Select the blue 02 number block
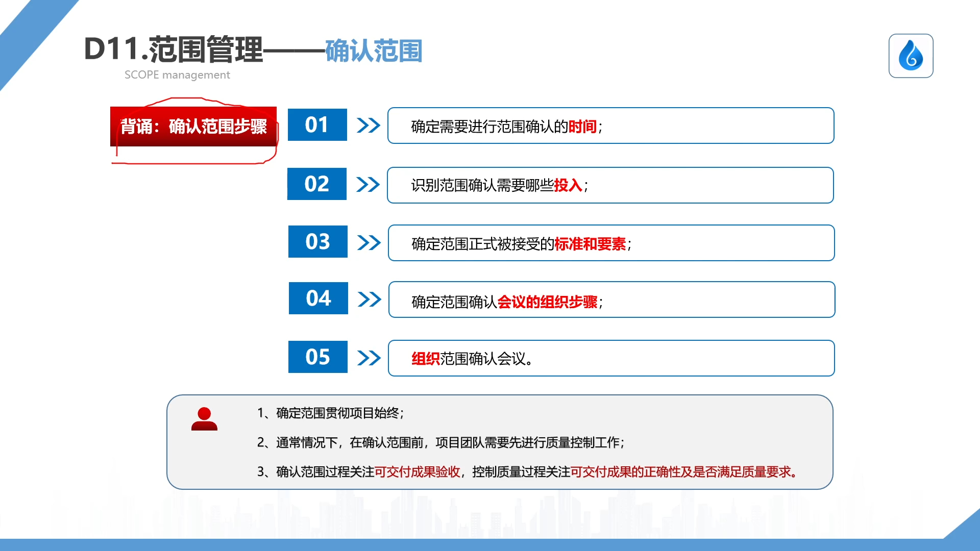 click(x=317, y=184)
